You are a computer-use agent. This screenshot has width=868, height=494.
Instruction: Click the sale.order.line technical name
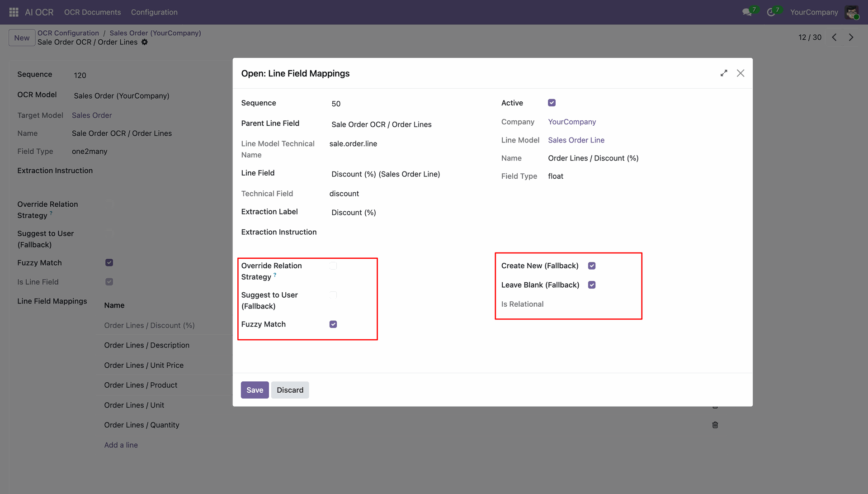(x=353, y=144)
